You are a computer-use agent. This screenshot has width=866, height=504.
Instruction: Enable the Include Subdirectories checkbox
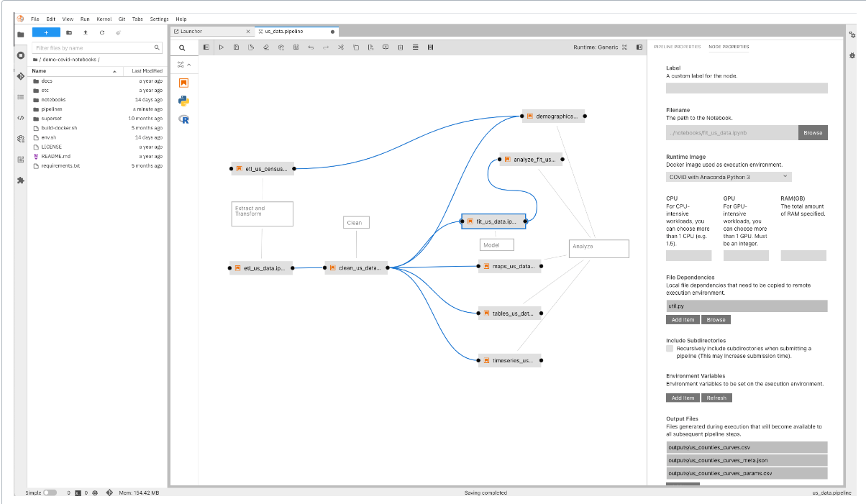point(670,349)
